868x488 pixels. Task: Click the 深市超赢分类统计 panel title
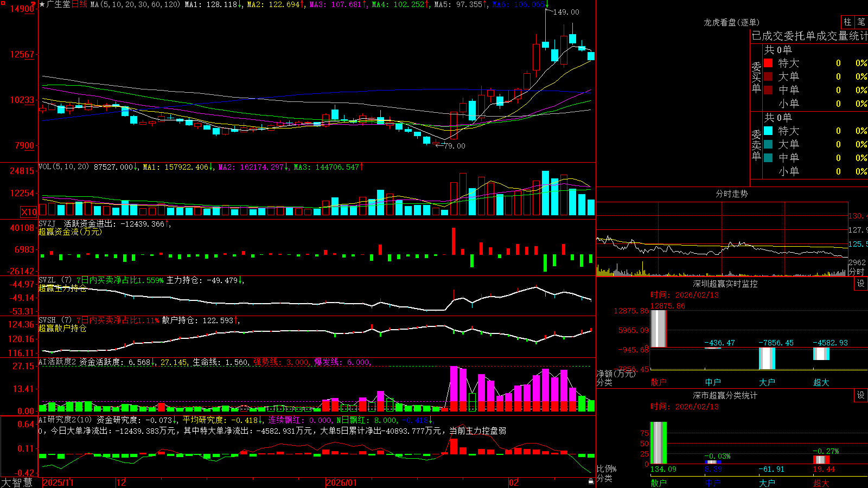coord(725,395)
